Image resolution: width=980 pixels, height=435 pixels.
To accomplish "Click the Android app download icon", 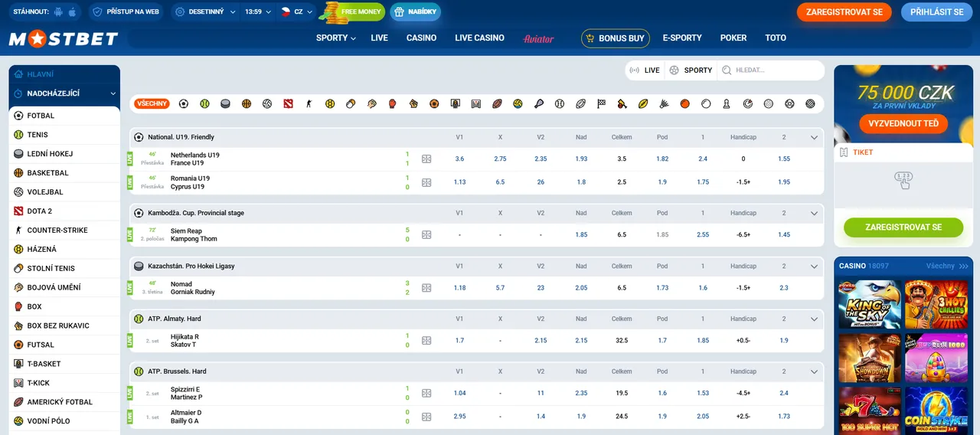I will 60,12.
